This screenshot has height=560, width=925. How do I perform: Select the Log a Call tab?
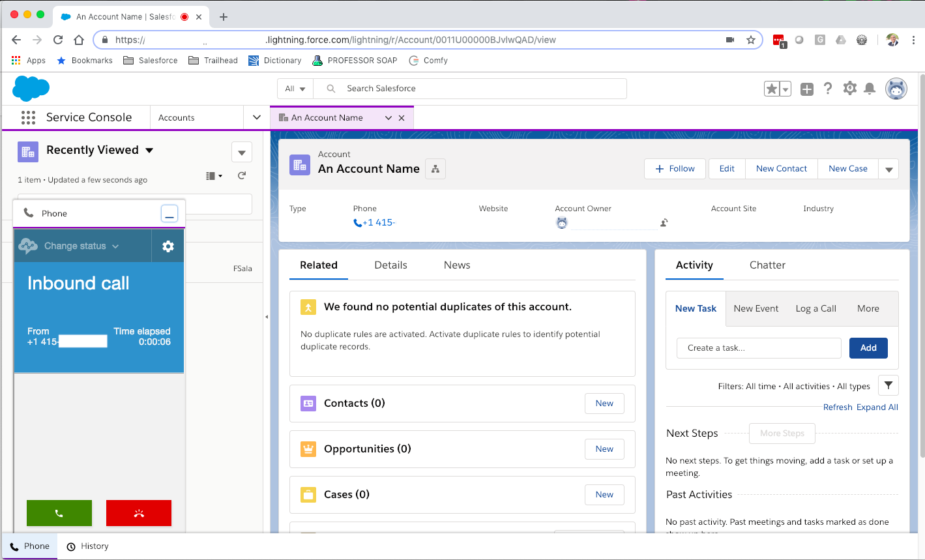click(x=816, y=309)
